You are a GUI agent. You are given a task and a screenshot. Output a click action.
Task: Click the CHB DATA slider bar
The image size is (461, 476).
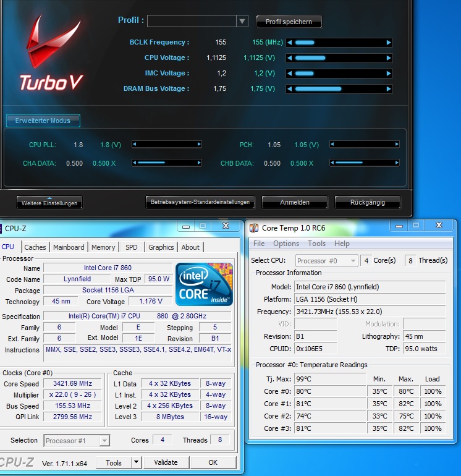click(365, 163)
